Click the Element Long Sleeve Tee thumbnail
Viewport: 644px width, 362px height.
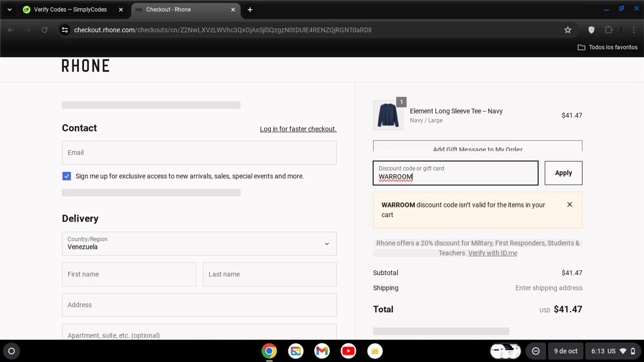click(x=388, y=116)
